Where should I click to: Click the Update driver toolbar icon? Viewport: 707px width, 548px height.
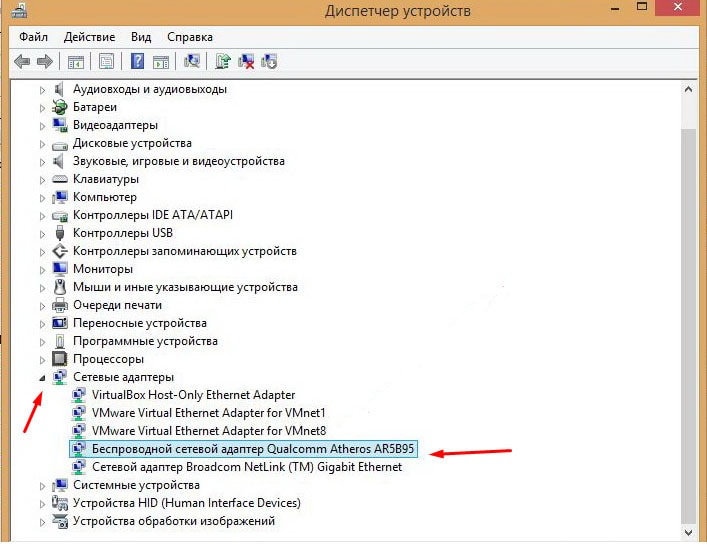(223, 61)
